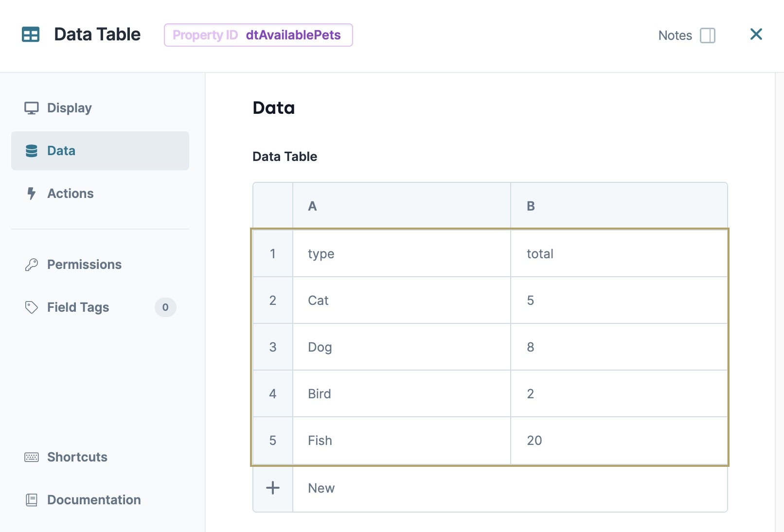Click the Bird row's value 2 cell
The height and width of the screenshot is (532, 784).
click(x=619, y=394)
